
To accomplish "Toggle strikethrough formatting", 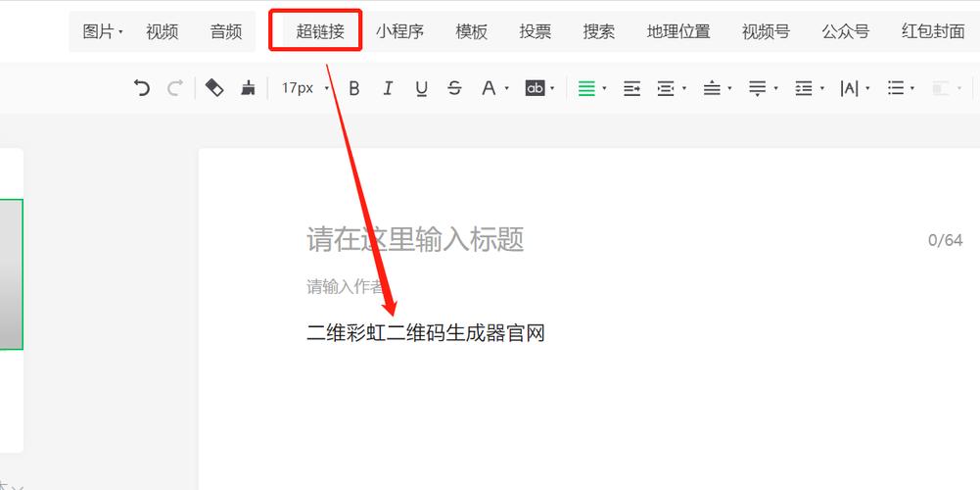I will (454, 88).
